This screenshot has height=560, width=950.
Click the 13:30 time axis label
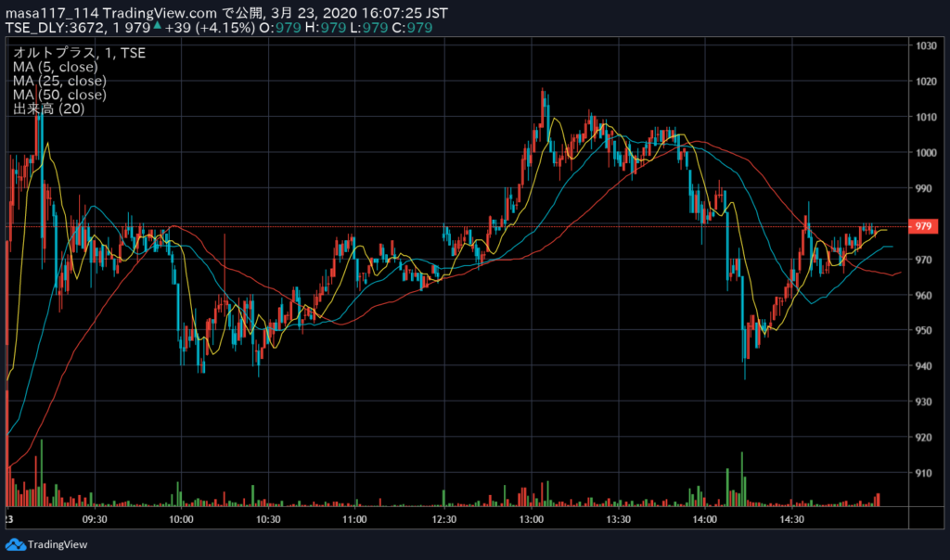coord(619,519)
